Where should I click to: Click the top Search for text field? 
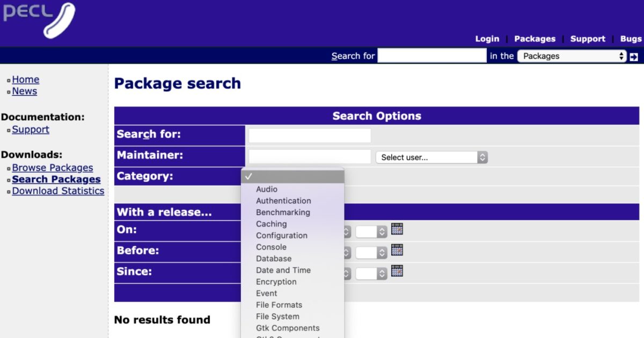[431, 56]
